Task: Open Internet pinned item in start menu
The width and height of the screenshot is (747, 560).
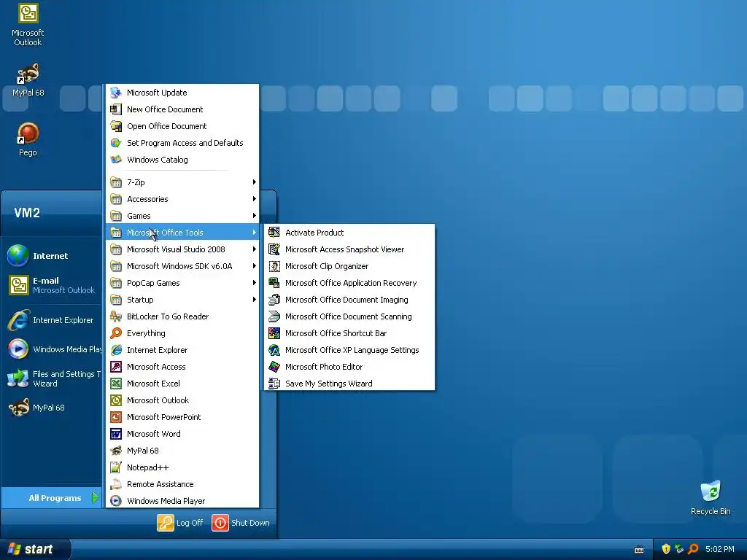Action: (52, 256)
